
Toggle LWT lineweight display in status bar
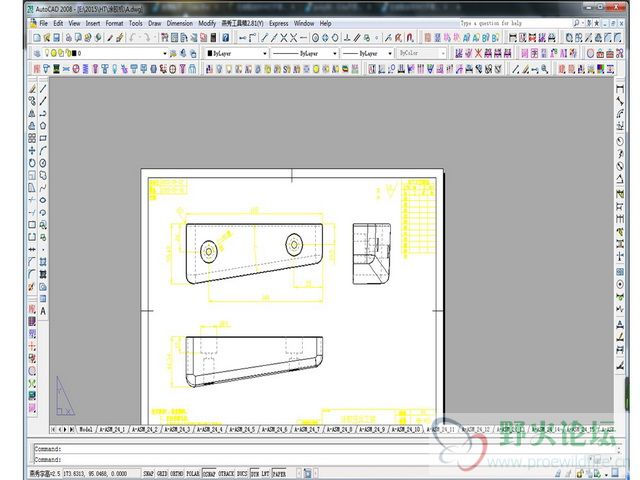pyautogui.click(x=265, y=473)
